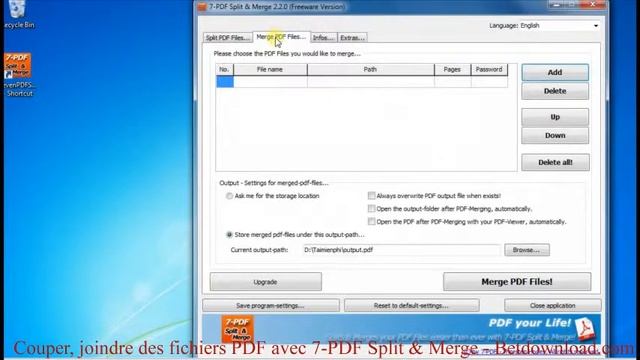Click Reset to default-settings button
The height and width of the screenshot is (360, 640).
(411, 306)
